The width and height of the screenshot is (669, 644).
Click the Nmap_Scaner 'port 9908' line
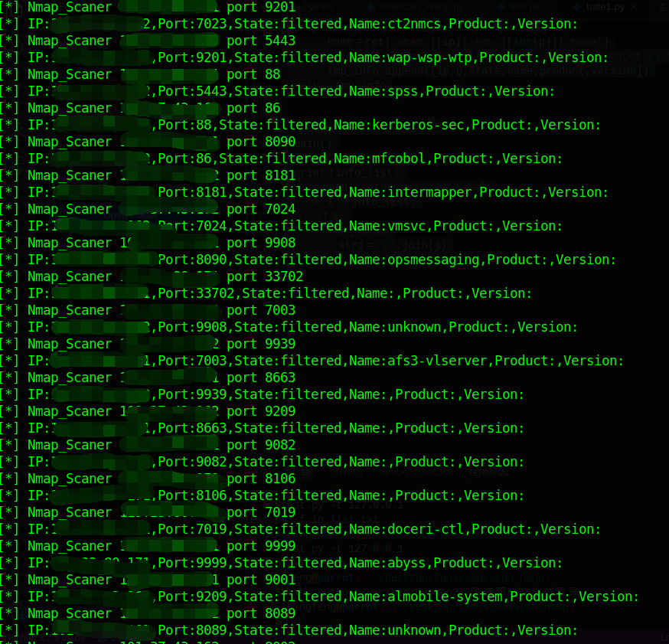pyautogui.click(x=148, y=244)
